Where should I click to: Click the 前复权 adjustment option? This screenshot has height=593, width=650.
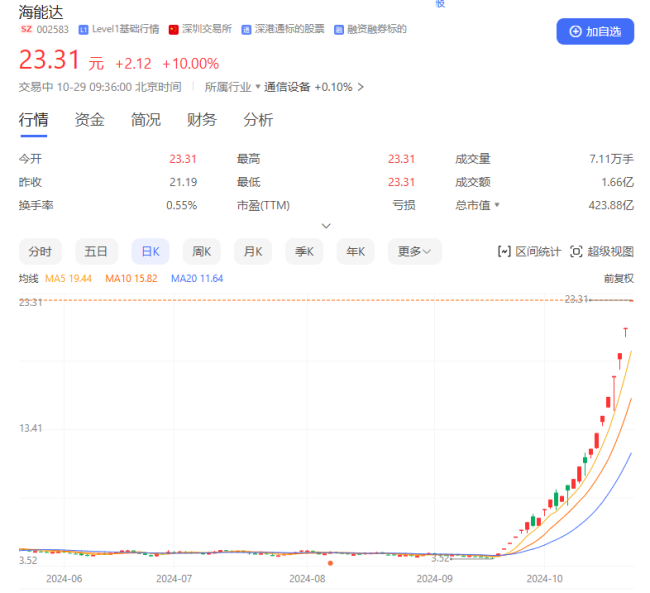coord(618,279)
